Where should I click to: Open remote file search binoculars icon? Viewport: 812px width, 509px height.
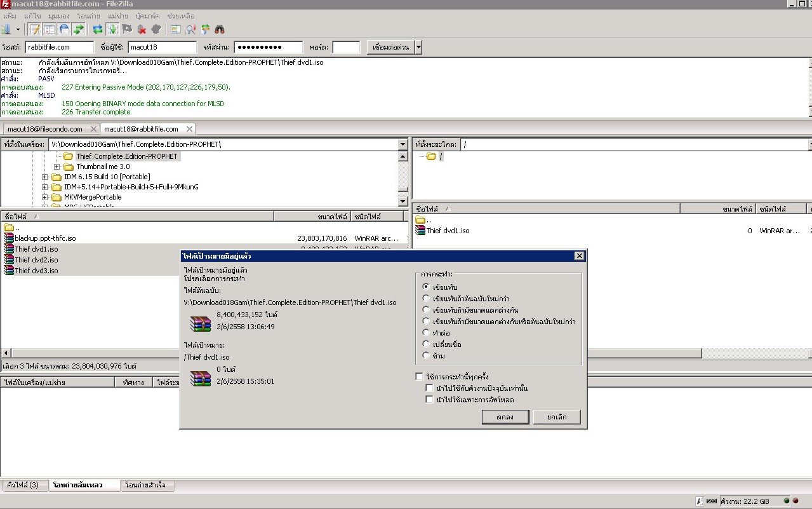[x=220, y=29]
